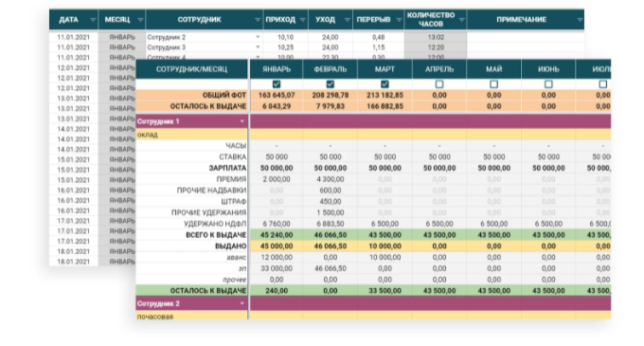
Task: Open the ДАТА column filter icon
Action: click(x=93, y=20)
